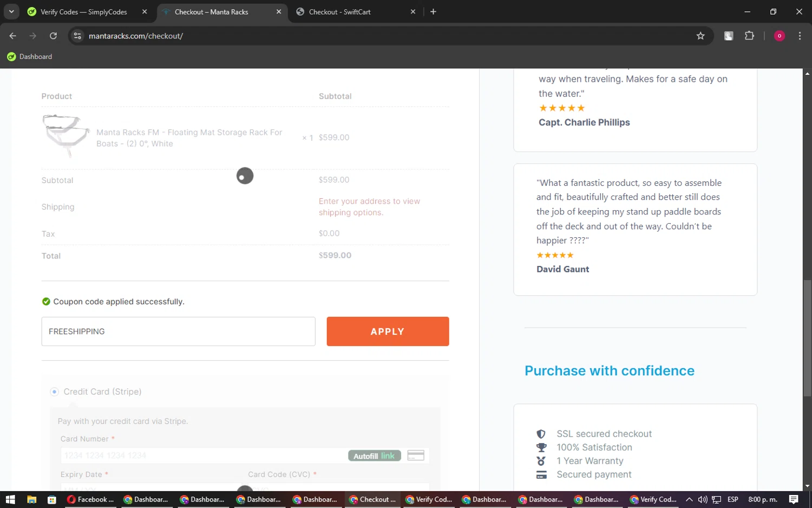Bookmark this page with star icon
This screenshot has height=508, width=812.
tap(700, 36)
